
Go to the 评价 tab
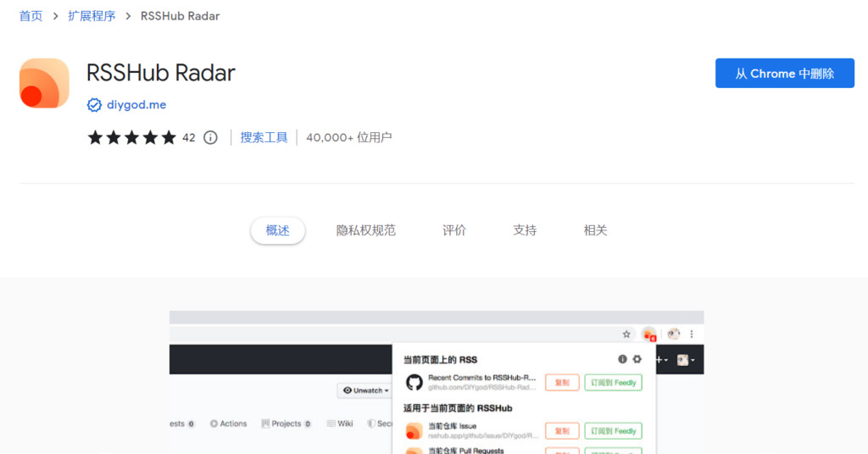pos(454,230)
